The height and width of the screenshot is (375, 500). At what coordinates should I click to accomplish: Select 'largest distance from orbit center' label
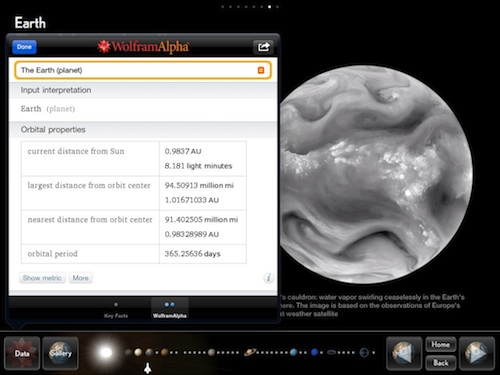coord(89,185)
